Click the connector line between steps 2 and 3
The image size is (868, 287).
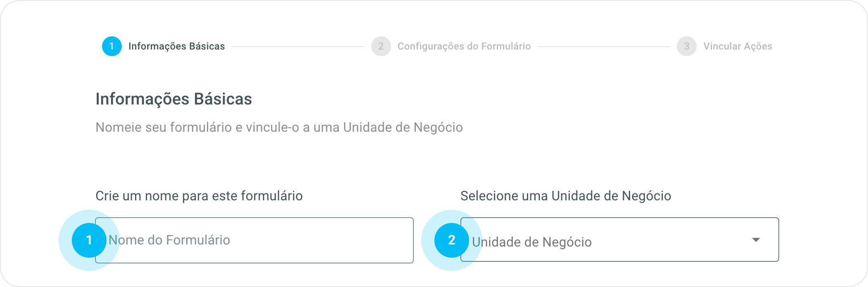tap(603, 47)
